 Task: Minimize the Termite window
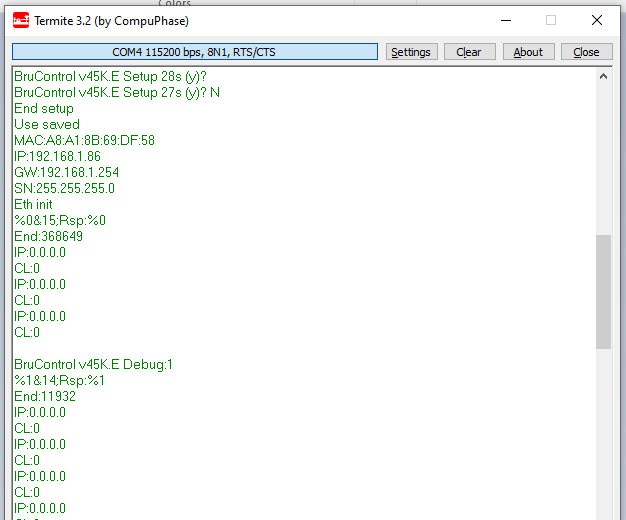pos(506,20)
